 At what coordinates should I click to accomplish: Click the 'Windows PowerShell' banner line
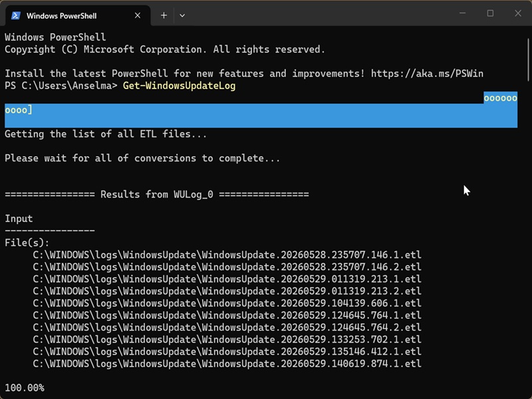[55, 37]
